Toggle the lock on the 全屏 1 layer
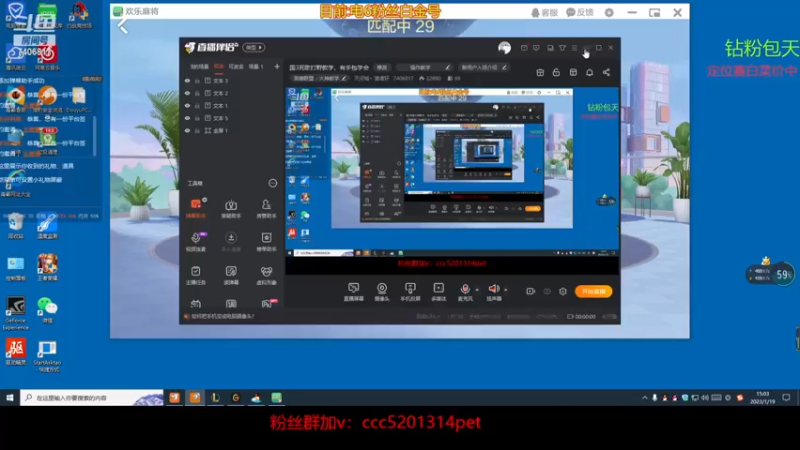The width and height of the screenshot is (800, 450). point(197,131)
